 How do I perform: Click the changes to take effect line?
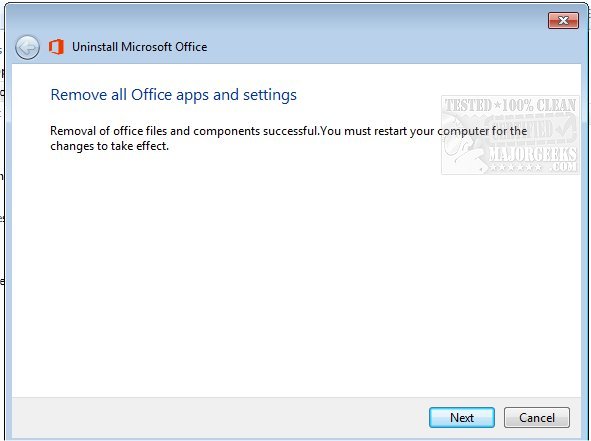[x=109, y=146]
